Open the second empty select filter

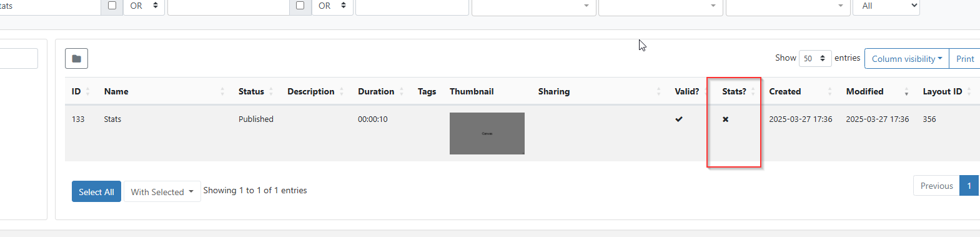click(661, 6)
